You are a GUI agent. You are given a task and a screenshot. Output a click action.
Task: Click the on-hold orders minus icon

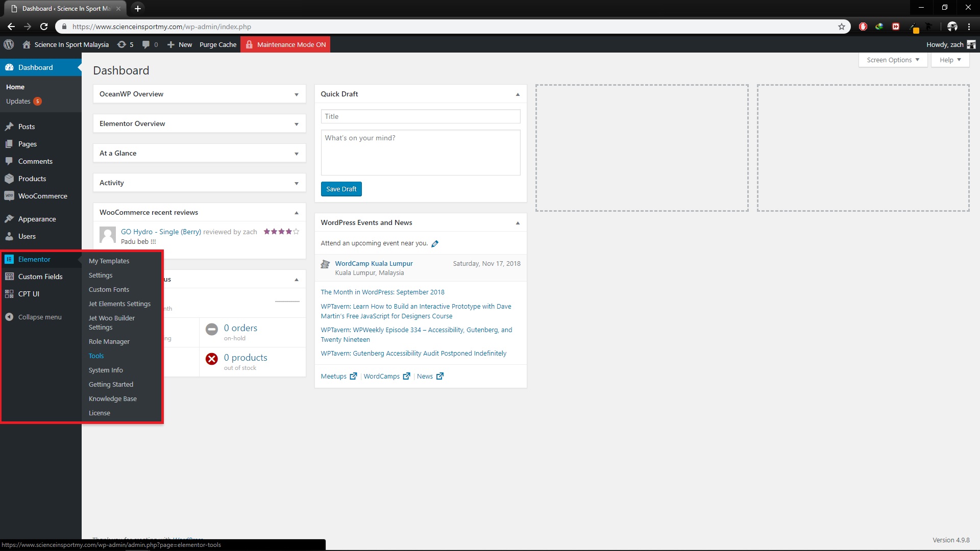click(211, 330)
